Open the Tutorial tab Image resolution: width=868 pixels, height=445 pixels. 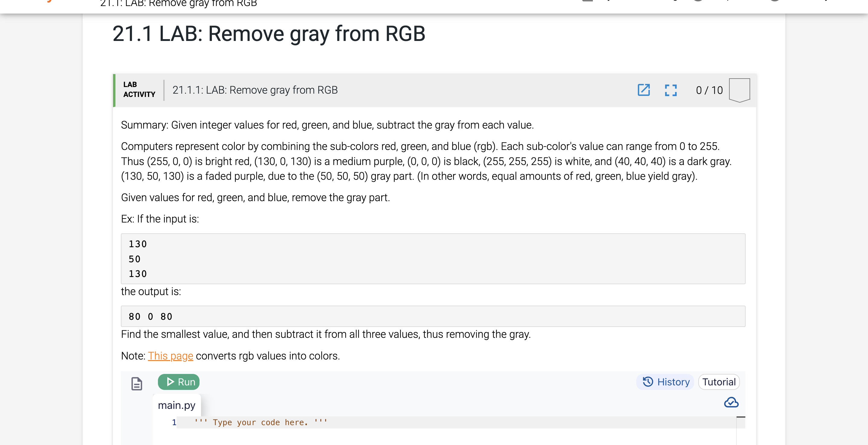click(719, 382)
